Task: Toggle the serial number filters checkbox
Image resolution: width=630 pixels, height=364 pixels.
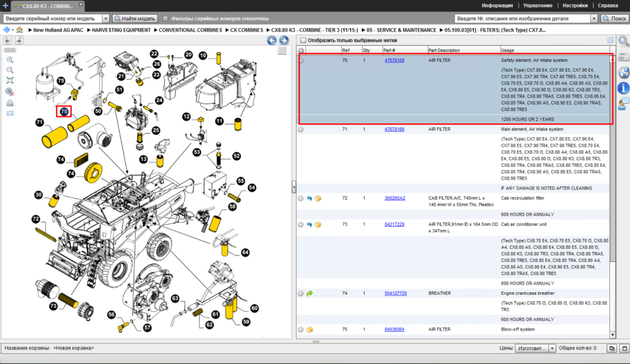Action: (165, 18)
